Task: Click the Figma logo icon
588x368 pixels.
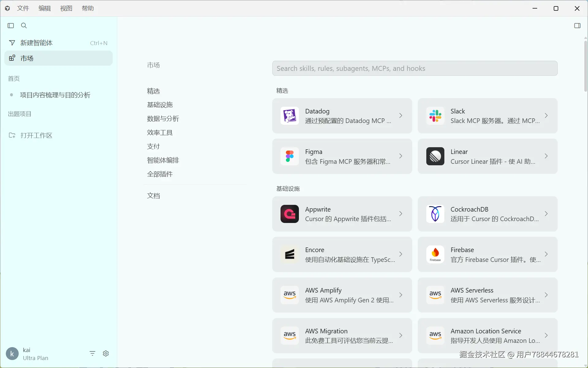Action: point(289,156)
